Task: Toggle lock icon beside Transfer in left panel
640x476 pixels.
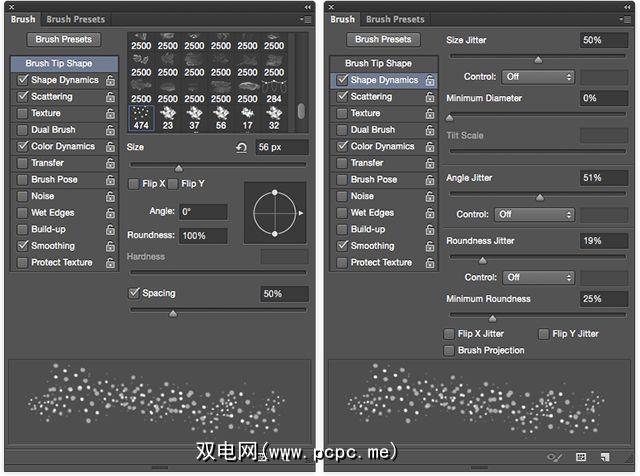Action: pyautogui.click(x=110, y=163)
